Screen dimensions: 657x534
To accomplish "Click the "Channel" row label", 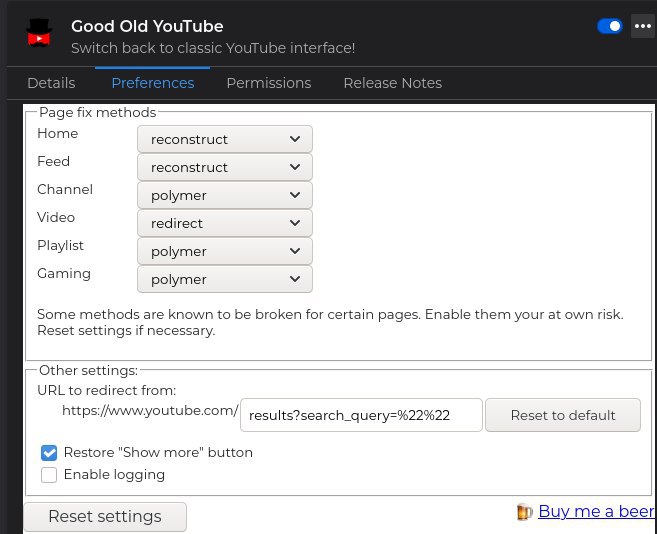I will (x=65, y=189).
